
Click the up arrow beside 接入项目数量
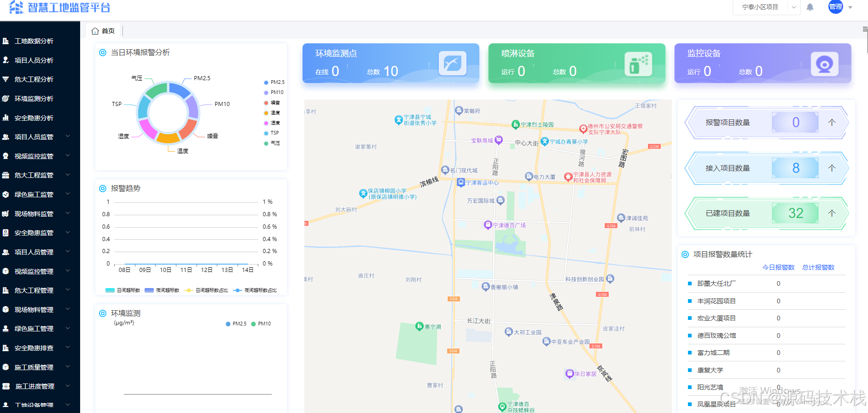tap(832, 168)
